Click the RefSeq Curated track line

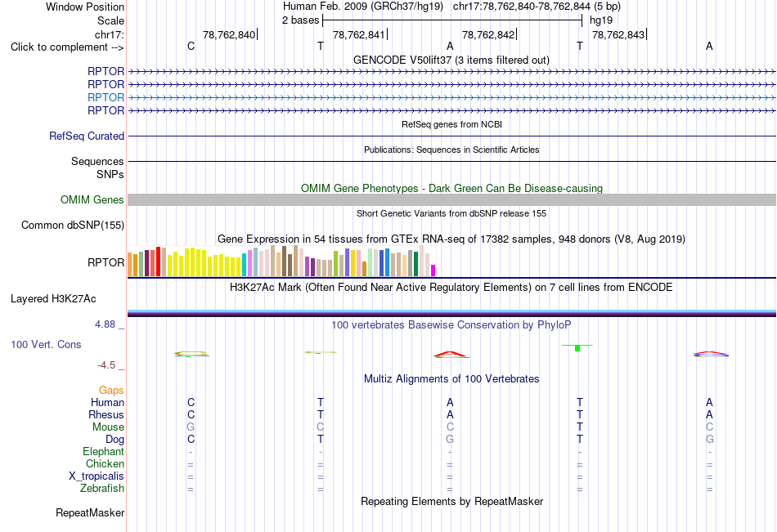(x=451, y=136)
